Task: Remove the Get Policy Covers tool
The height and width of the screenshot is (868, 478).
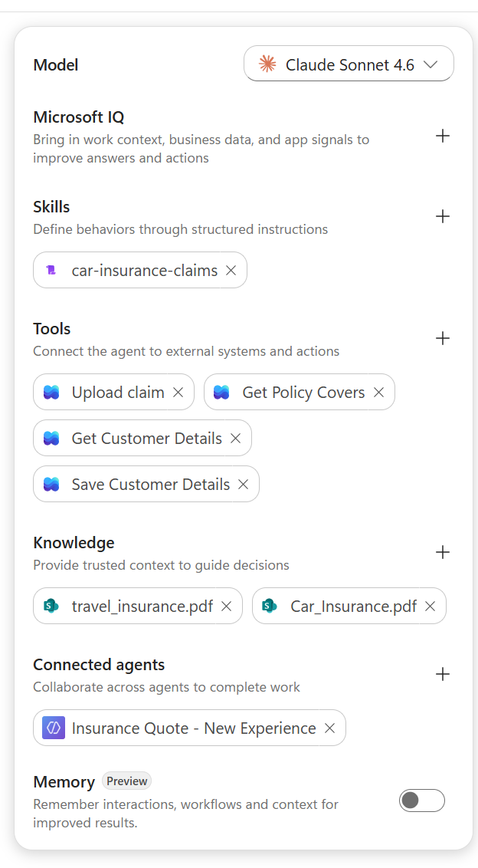Action: click(x=379, y=392)
